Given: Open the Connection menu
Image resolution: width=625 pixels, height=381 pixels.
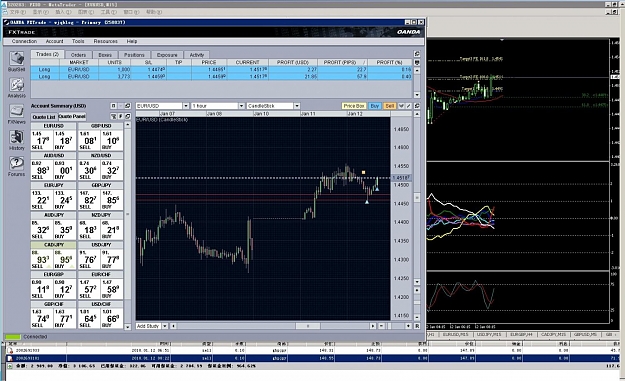Looking at the screenshot, I should tap(24, 41).
